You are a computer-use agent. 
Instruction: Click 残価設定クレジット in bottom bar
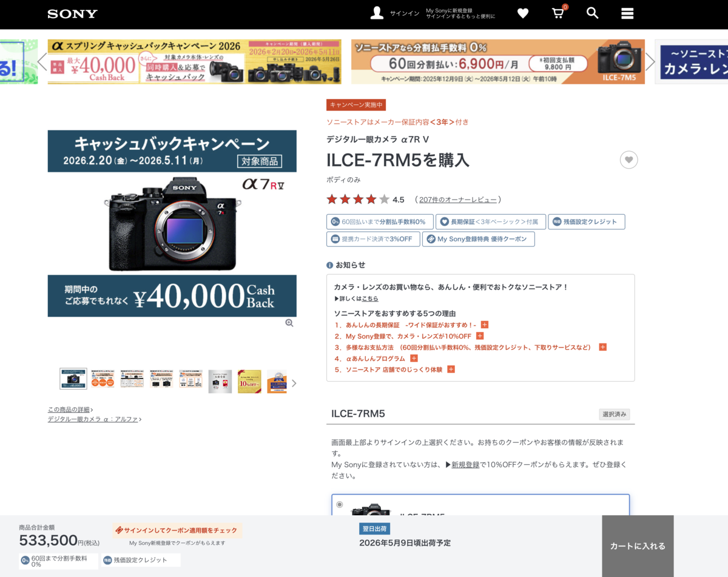[x=141, y=560]
